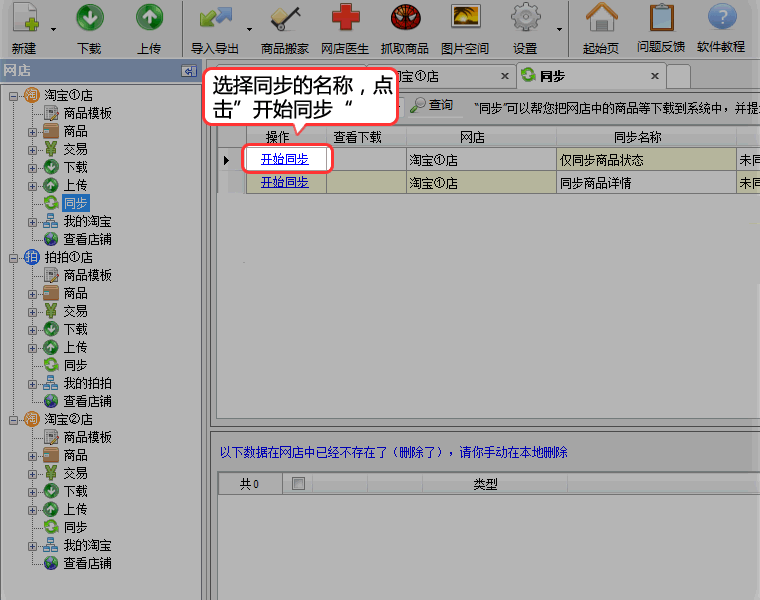
Task: Close the 淘宝①店 tab
Action: click(x=505, y=76)
